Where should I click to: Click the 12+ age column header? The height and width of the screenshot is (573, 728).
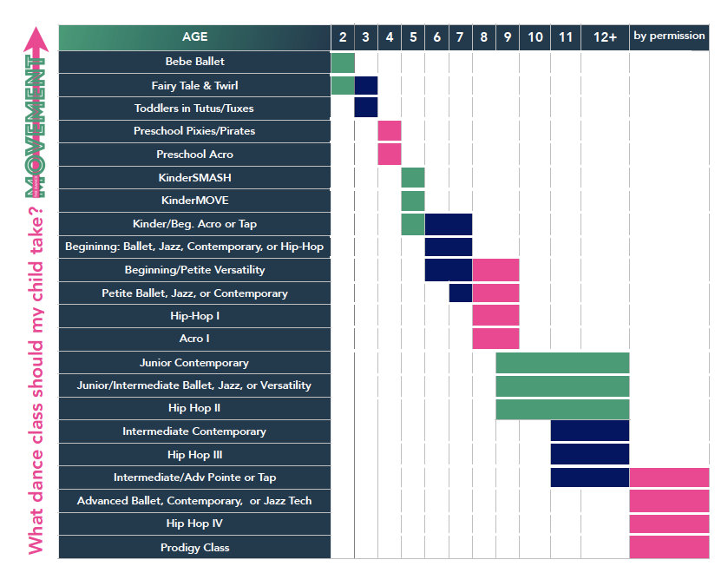tap(605, 37)
